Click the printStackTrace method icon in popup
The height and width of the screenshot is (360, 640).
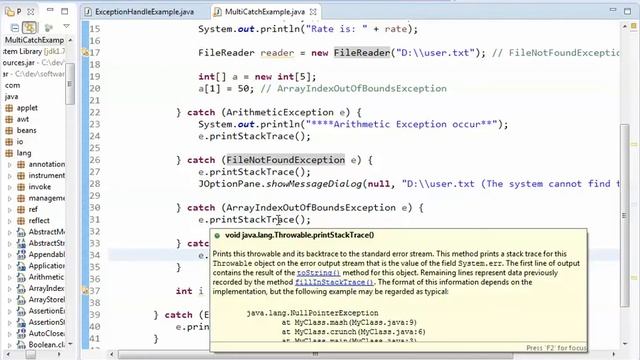(217, 236)
